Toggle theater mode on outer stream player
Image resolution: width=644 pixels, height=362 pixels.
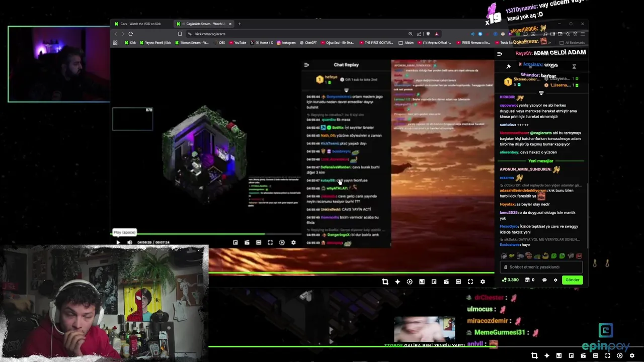click(458, 282)
